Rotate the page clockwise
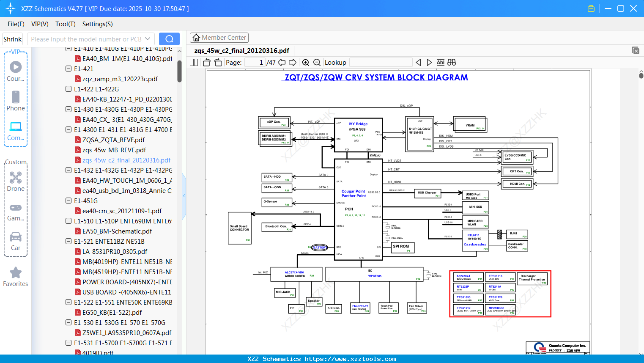Screen dimensions: 644x363 [217, 62]
